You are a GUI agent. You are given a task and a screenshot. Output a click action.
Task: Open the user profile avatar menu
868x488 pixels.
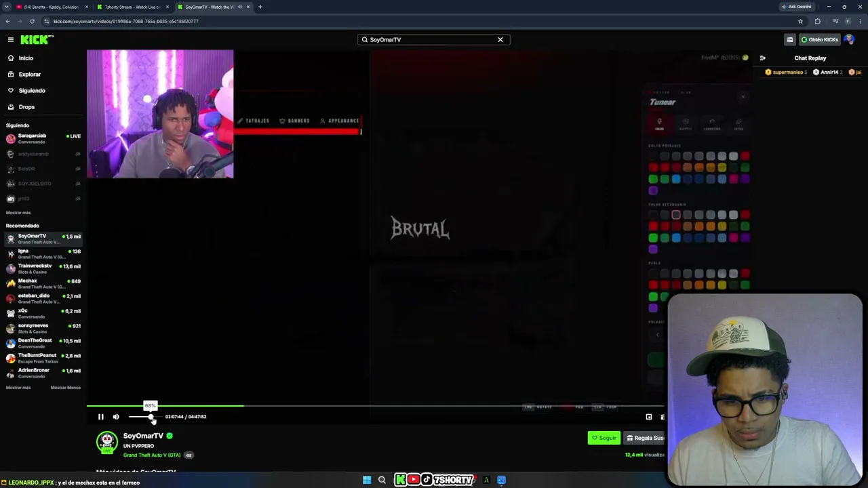click(849, 40)
